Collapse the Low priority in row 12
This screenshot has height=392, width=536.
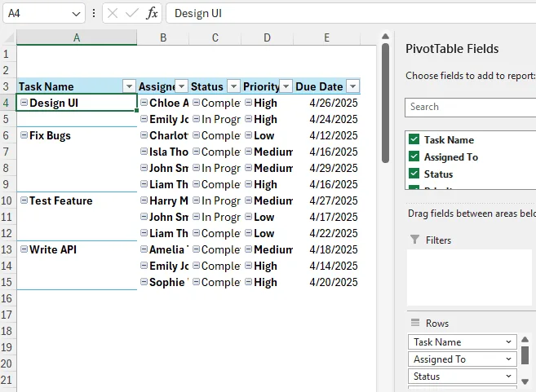(x=249, y=233)
